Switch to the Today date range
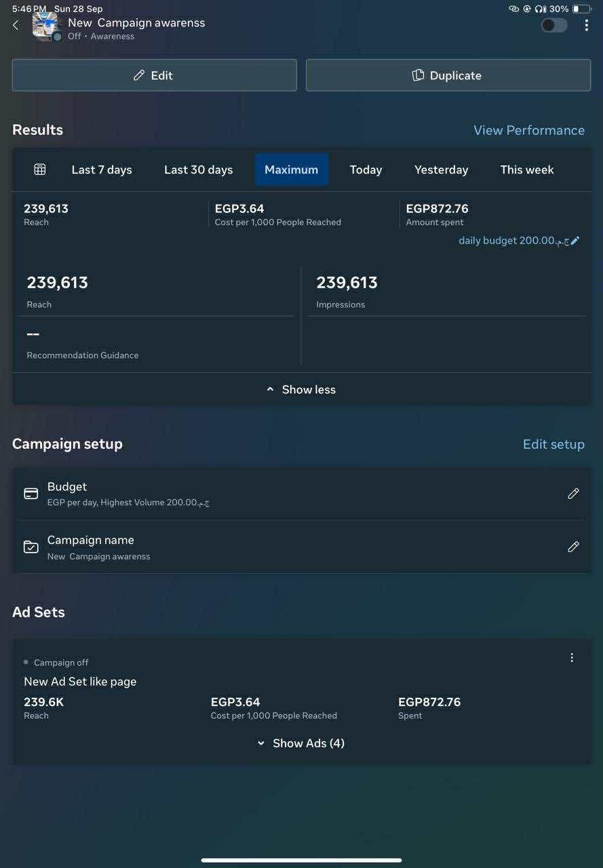 click(x=366, y=170)
